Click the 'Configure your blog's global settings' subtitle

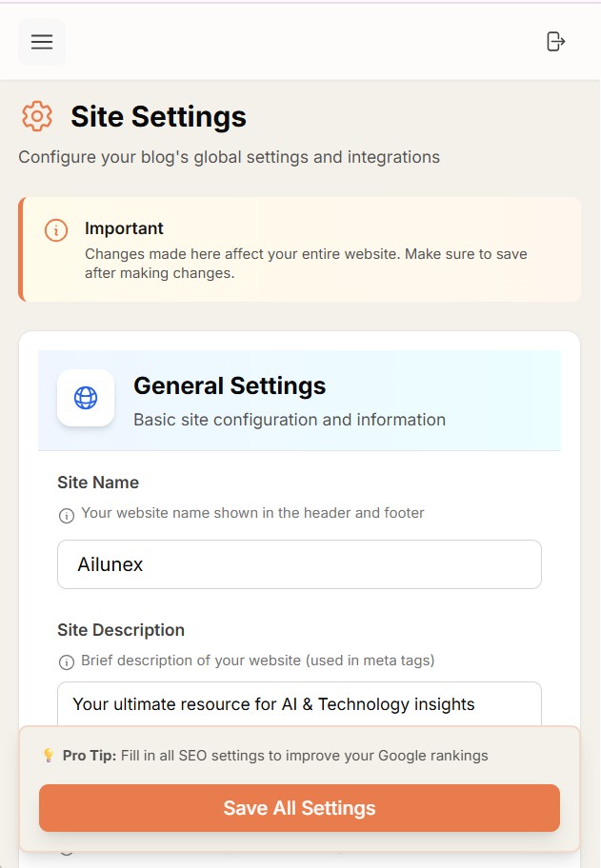pos(230,157)
